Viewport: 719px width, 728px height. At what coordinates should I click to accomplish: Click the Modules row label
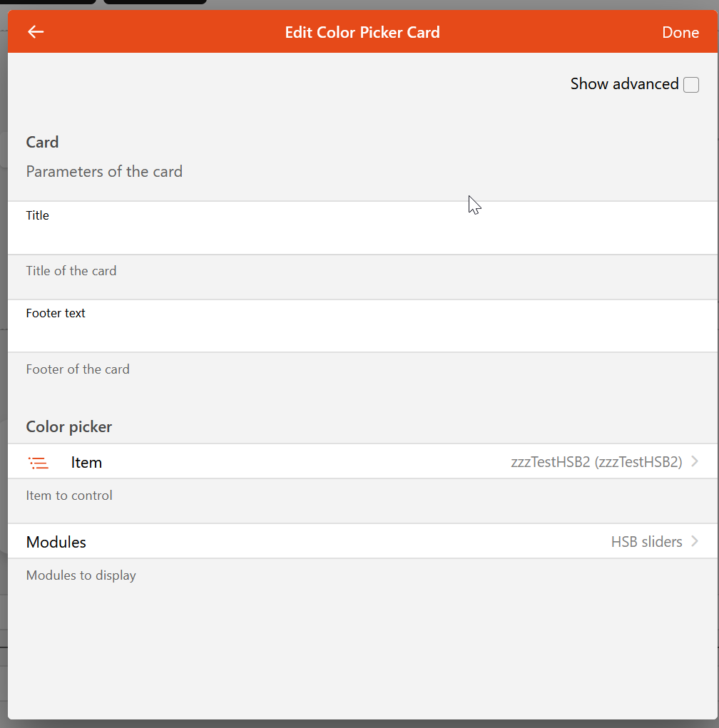tap(56, 542)
